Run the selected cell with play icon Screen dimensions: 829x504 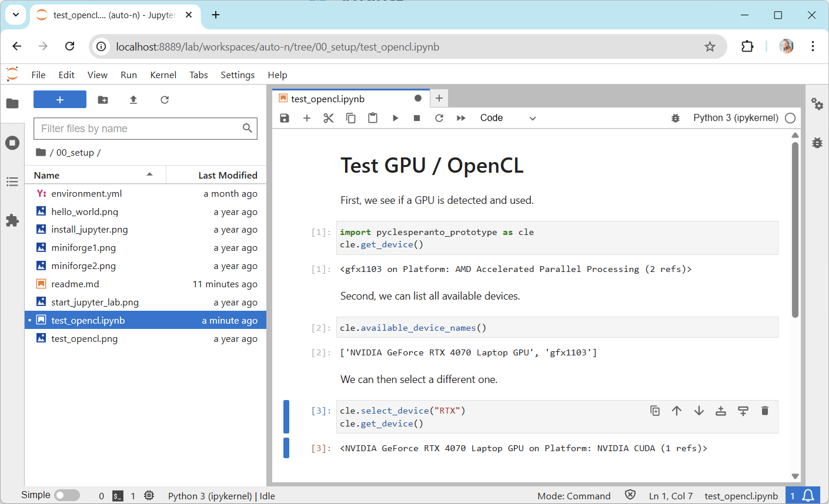click(395, 118)
